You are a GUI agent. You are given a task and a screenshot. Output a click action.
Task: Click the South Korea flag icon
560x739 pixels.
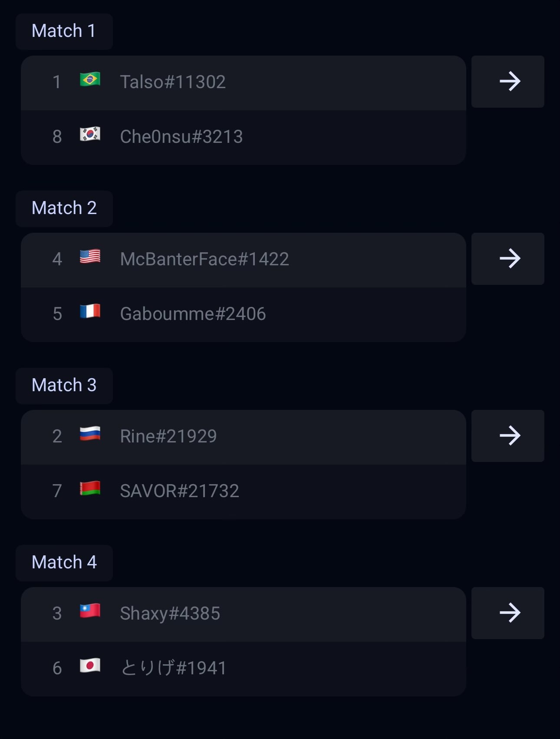coord(90,135)
